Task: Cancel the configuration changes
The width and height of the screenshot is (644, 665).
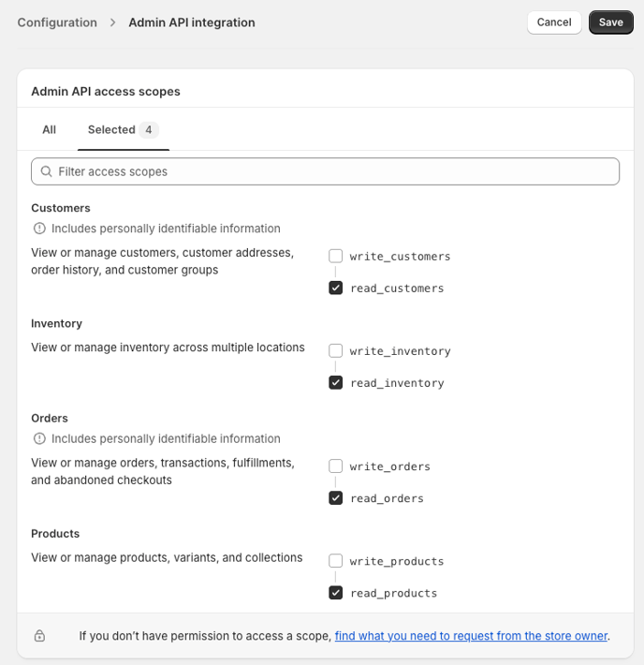Action: coord(554,22)
